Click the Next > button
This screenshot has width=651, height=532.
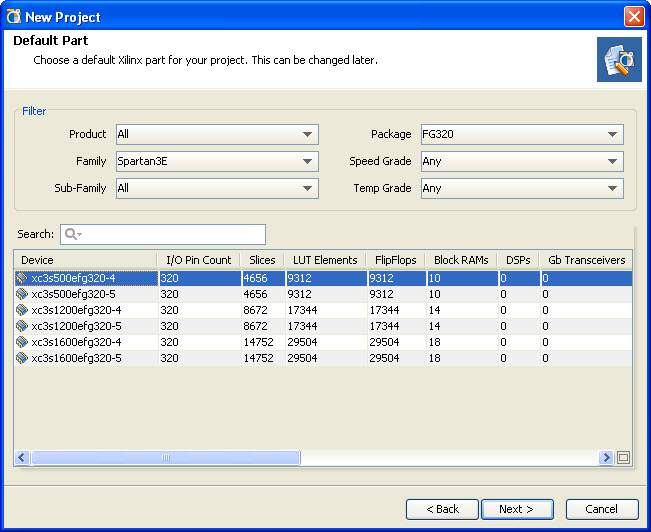pyautogui.click(x=517, y=509)
